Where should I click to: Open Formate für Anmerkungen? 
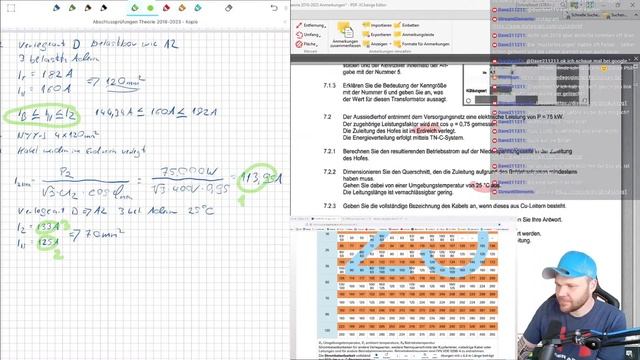(422, 44)
